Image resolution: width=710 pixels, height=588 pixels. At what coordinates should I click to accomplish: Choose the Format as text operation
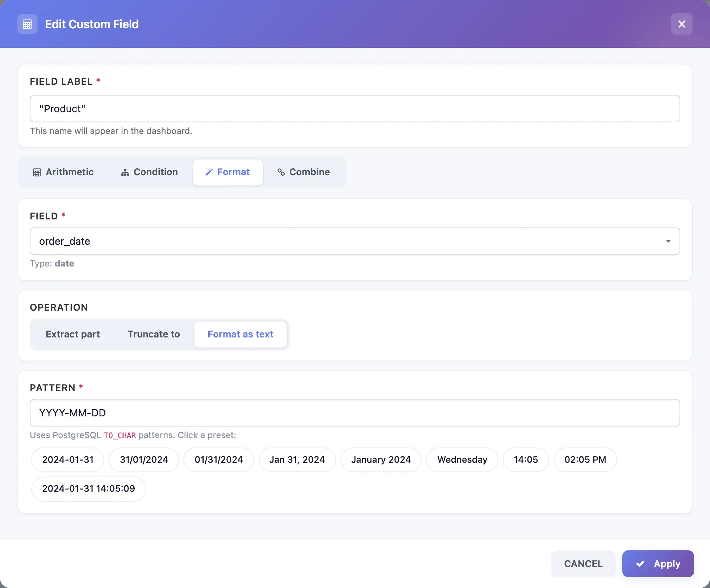tap(241, 334)
